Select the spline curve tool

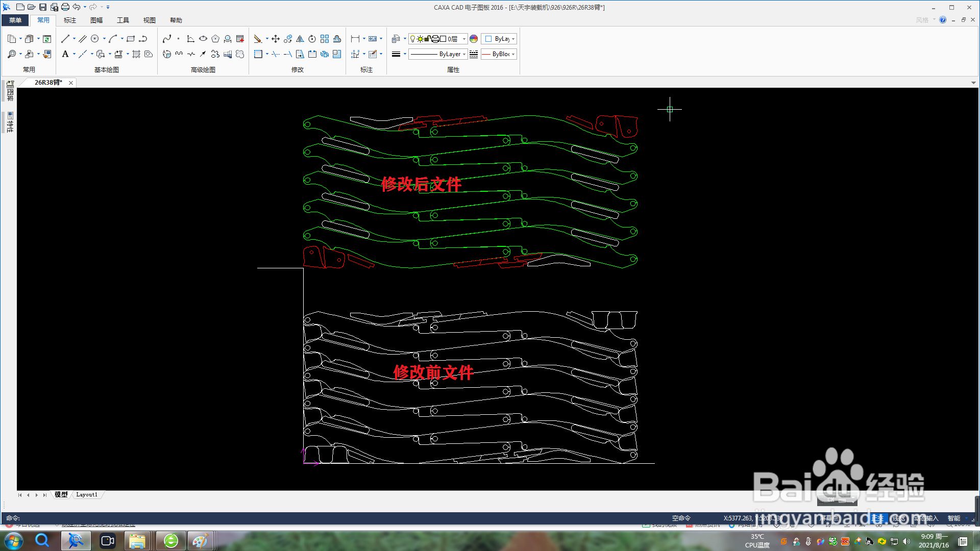(x=167, y=39)
